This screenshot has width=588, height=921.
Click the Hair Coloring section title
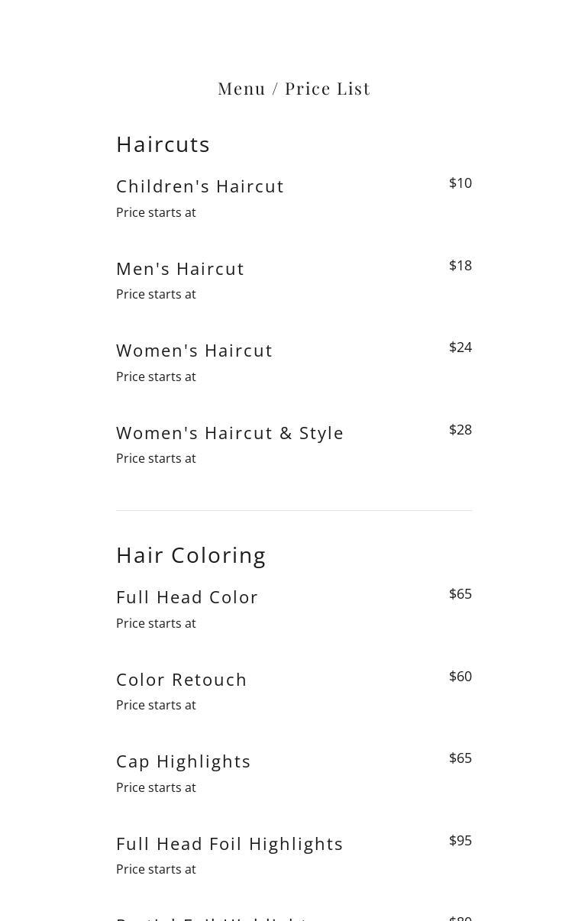point(191,555)
